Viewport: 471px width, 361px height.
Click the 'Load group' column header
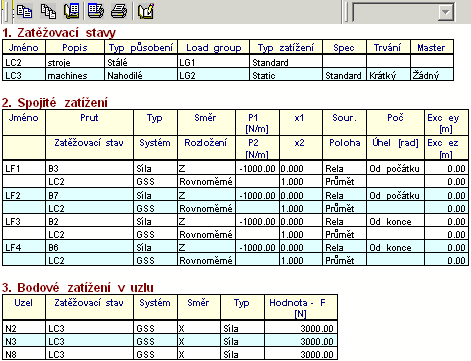pos(214,48)
